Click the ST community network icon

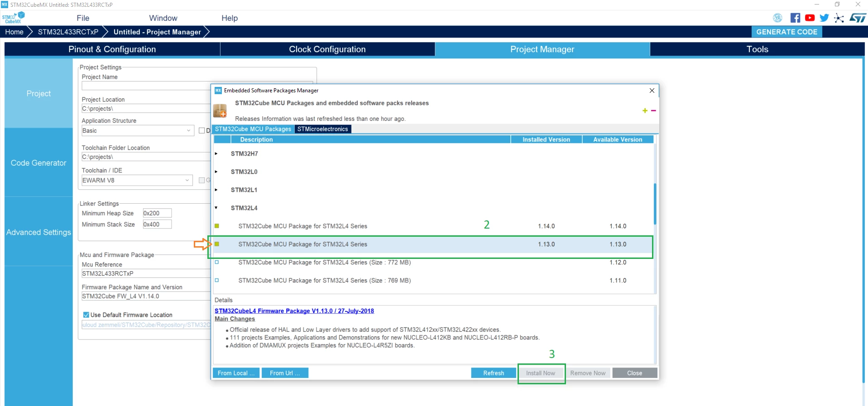point(839,18)
